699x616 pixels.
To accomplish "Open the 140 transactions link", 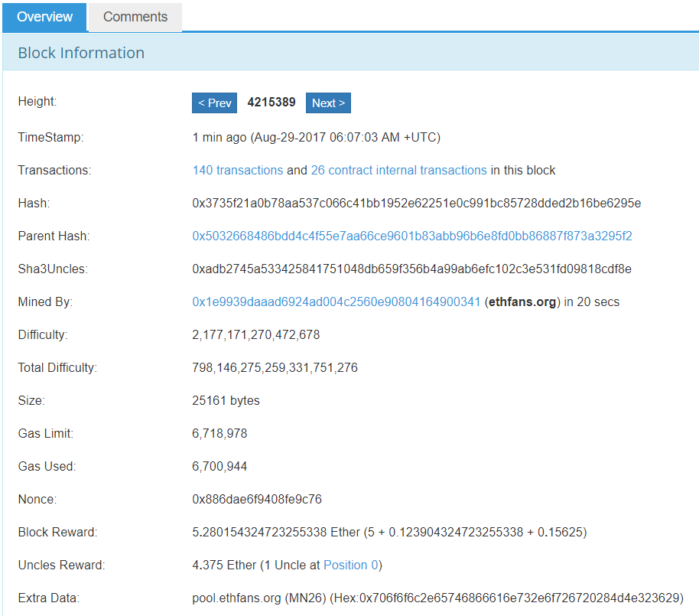I will tap(238, 171).
